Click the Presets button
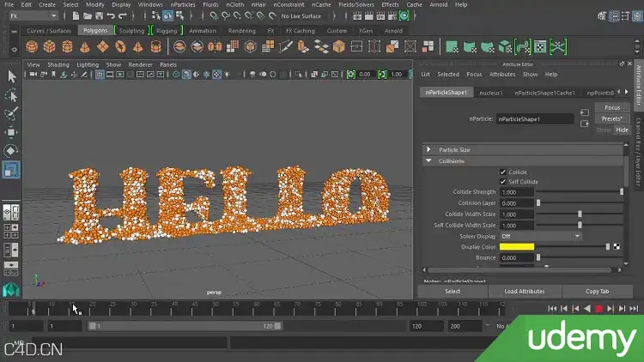Image resolution: width=644 pixels, height=362 pixels. [x=612, y=118]
